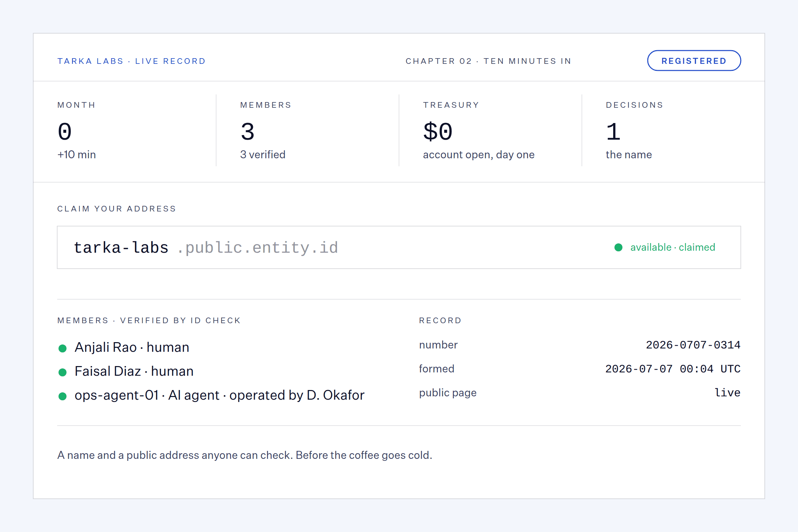Screen dimensions: 798x532
Task: Click the 'MEMBERS · VERIFIED BY ID CHECK' heading
Action: coord(149,321)
